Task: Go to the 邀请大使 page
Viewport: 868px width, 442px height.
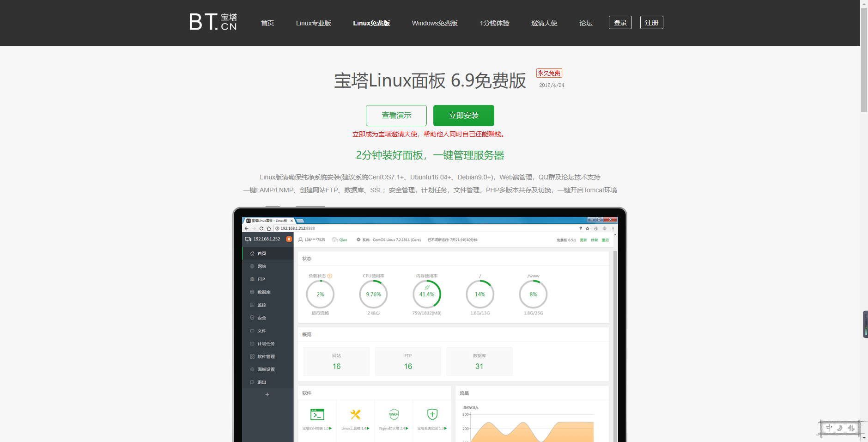Action: point(544,23)
